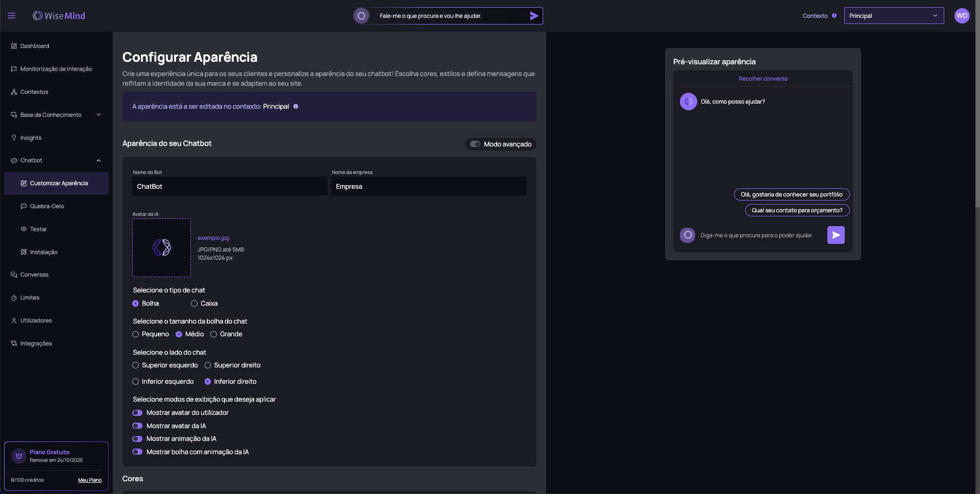
Task: Click the hamburger menu icon
Action: [x=11, y=16]
